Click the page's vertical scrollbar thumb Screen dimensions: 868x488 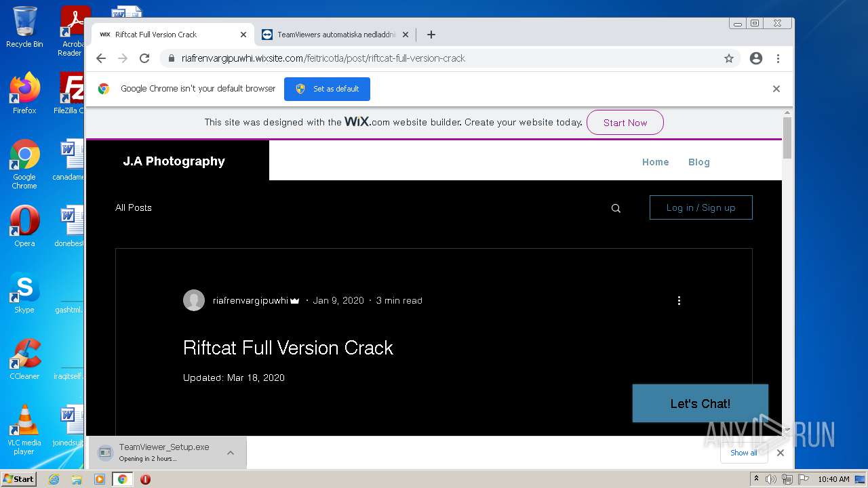click(x=787, y=138)
